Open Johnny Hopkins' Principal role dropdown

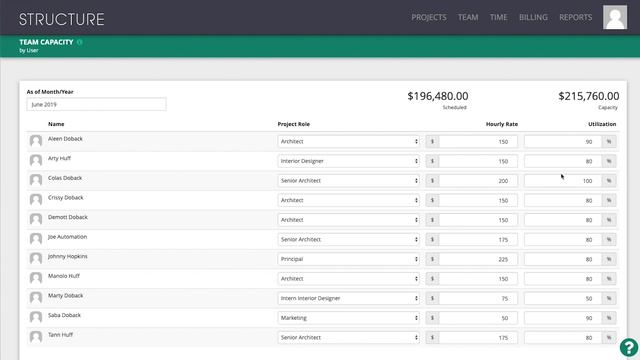(349, 259)
